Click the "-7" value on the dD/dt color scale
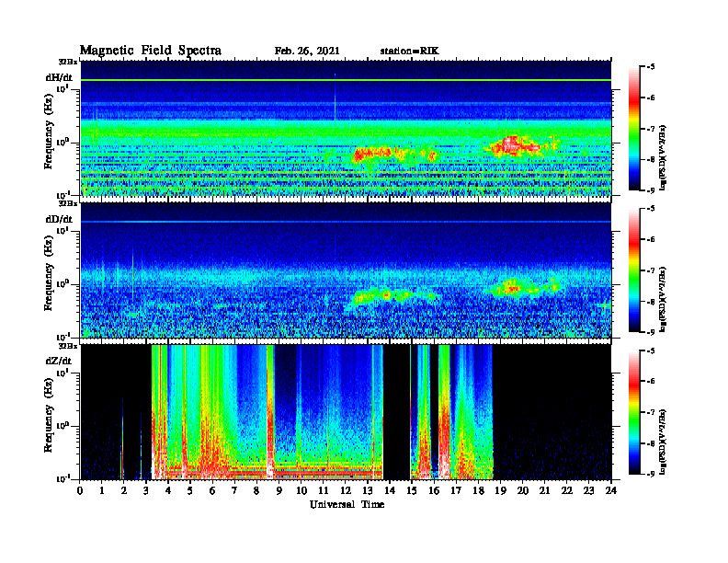The image size is (728, 563). [x=649, y=270]
